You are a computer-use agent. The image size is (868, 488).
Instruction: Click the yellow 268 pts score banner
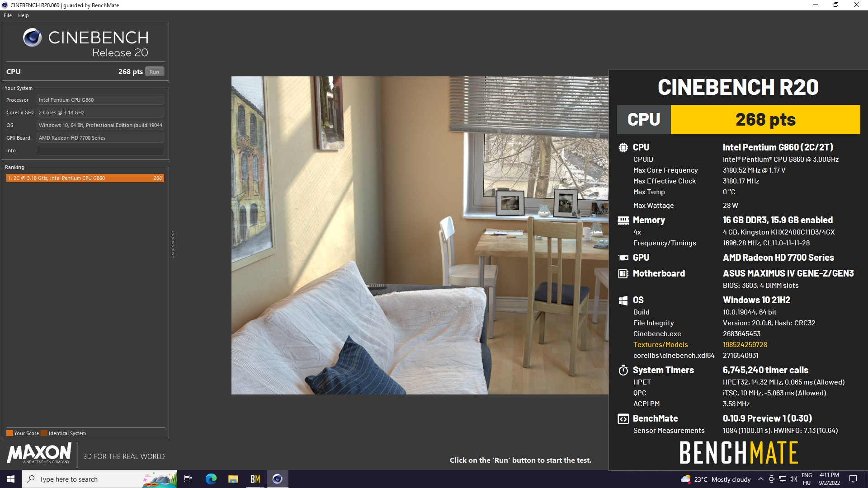(765, 120)
